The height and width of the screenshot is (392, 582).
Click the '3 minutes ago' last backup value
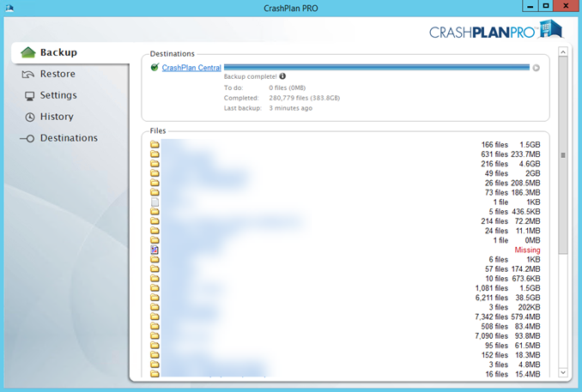291,108
